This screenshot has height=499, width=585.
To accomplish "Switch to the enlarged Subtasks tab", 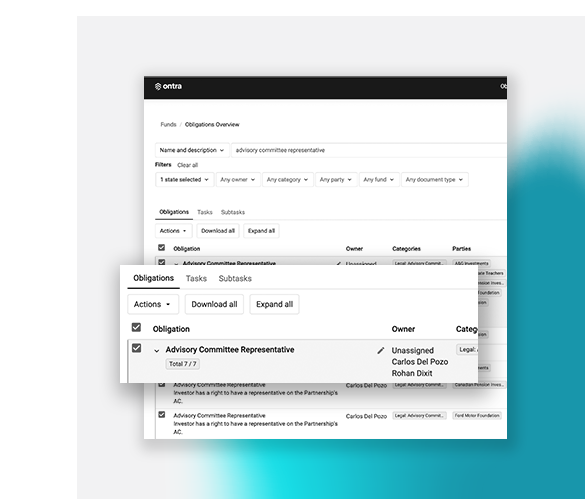I will point(235,278).
